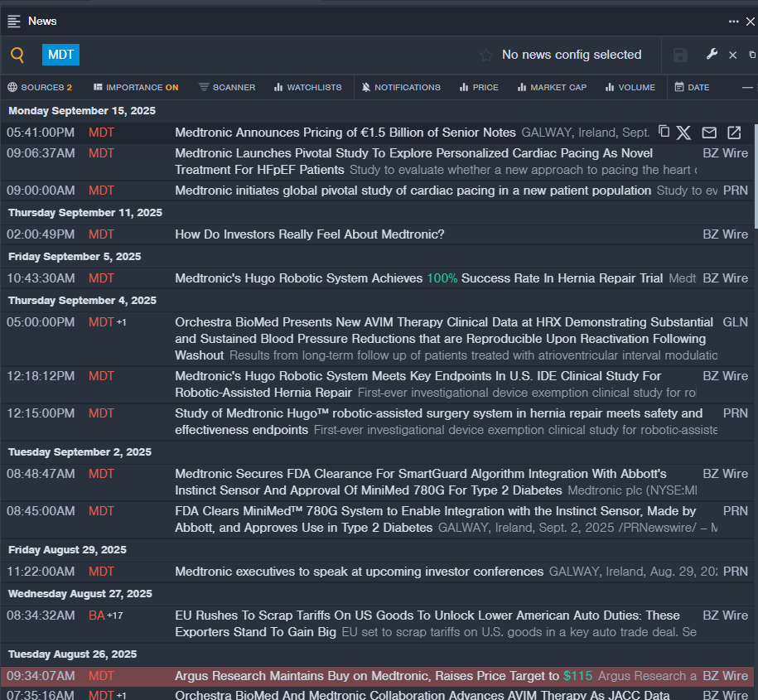758x700 pixels.
Task: Toggle the Scanner filter
Action: 227,87
